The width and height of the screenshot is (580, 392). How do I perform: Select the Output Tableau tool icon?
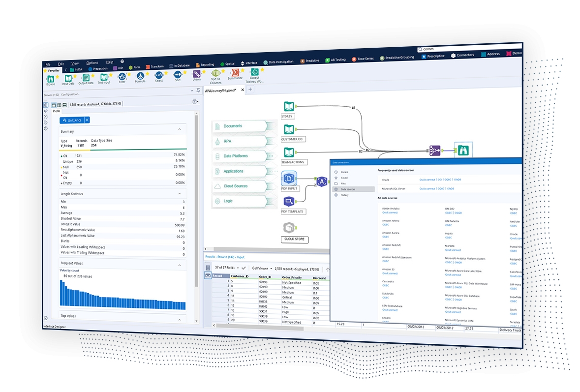click(x=255, y=72)
